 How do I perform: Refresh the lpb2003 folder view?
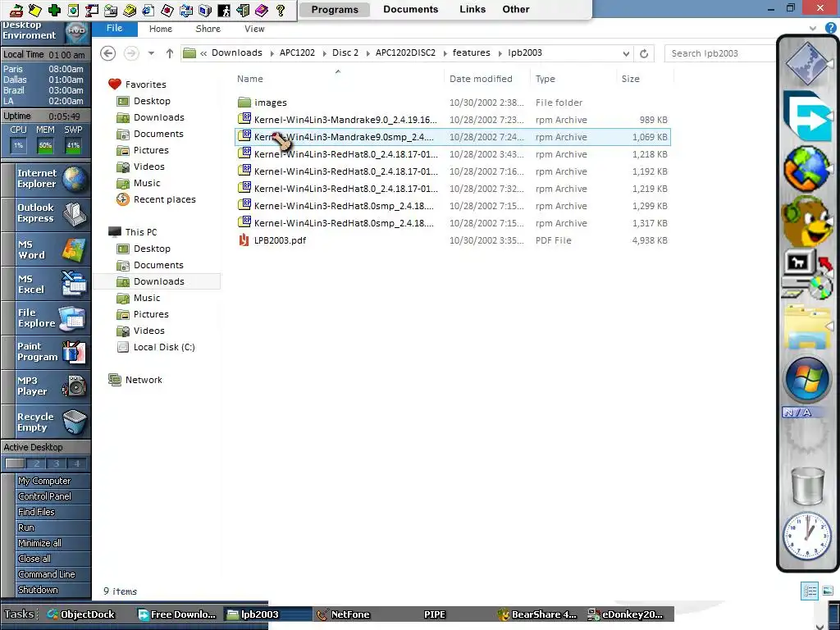(x=644, y=53)
